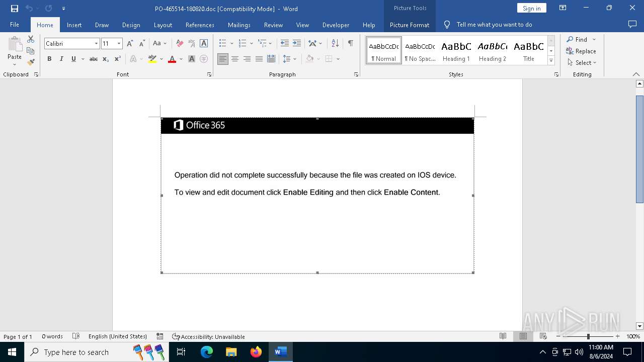This screenshot has height=362, width=644.
Task: Switch to the Layout tab
Action: pyautogui.click(x=163, y=25)
